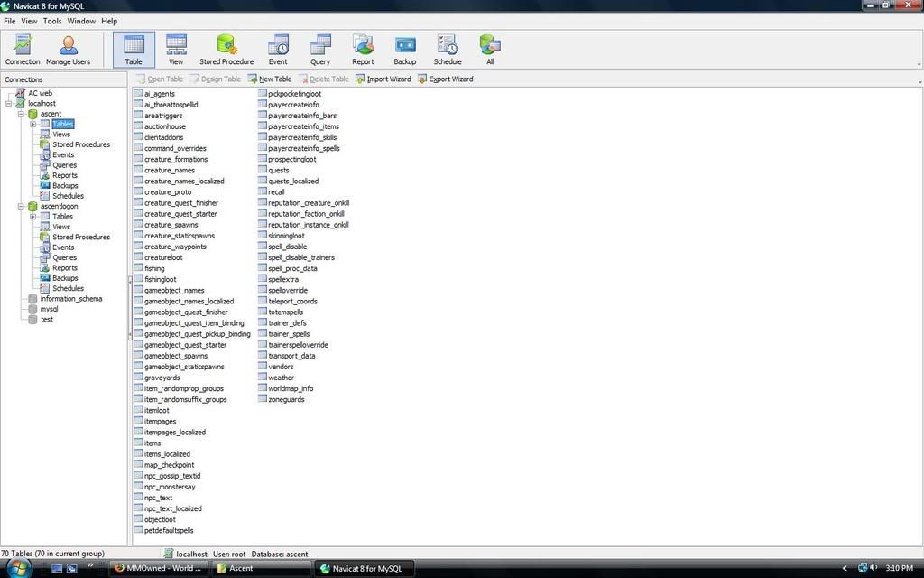This screenshot has height=578, width=924.
Task: Expand Tables under ascentlogon database
Action: pyautogui.click(x=33, y=217)
